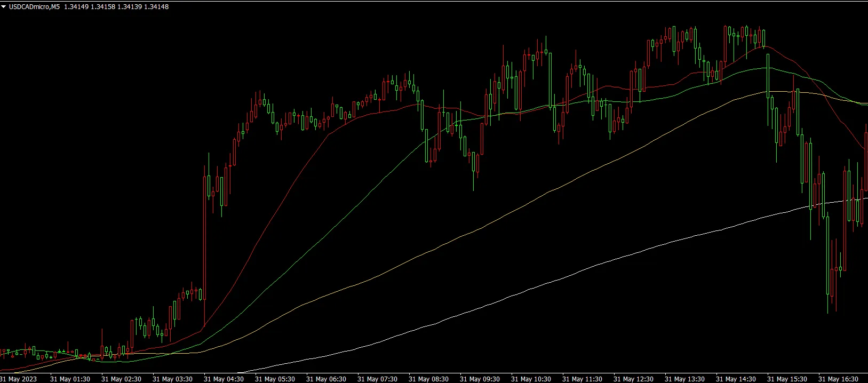Click the low price value 1.34139
Image resolution: width=868 pixels, height=383 pixels.
click(129, 7)
